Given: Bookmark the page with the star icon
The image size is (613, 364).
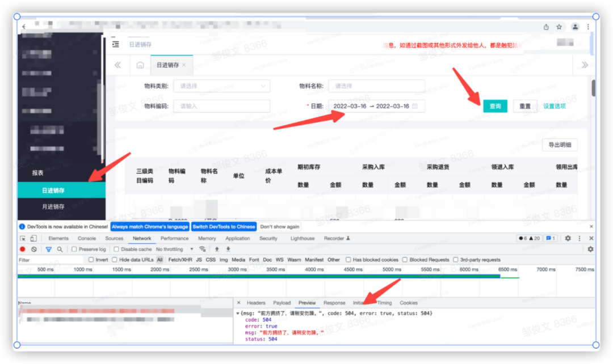Looking at the screenshot, I should point(559,27).
